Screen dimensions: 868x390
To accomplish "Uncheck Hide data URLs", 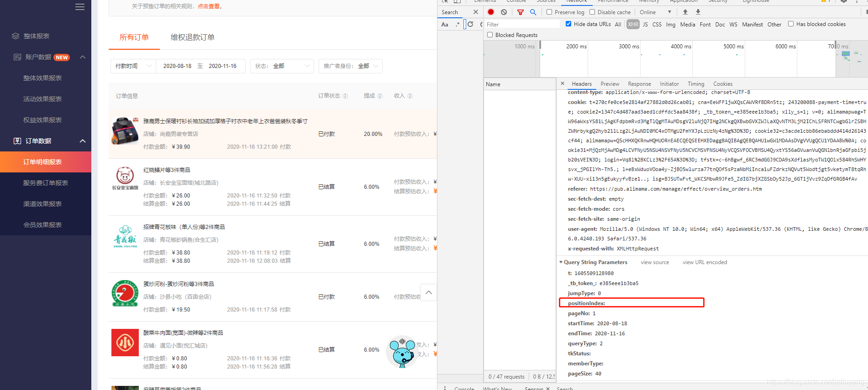I will 568,24.
